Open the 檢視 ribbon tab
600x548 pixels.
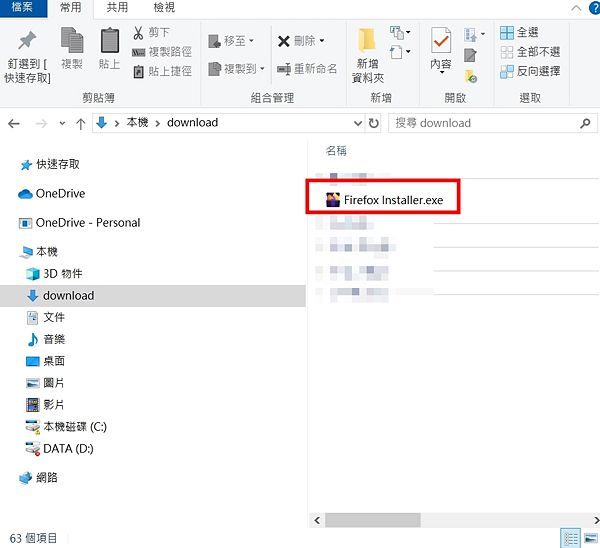pos(164,7)
